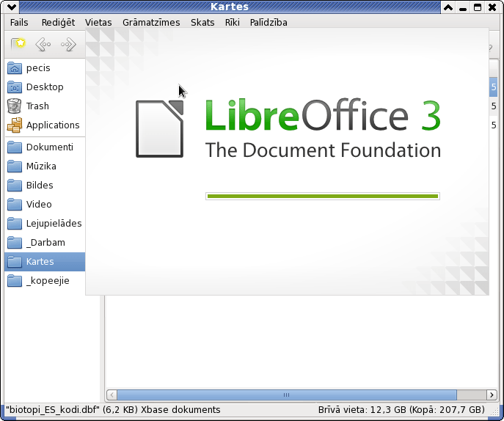The image size is (504, 421).
Task: Click the Brīvā vieta free space status text
Action: click(401, 410)
